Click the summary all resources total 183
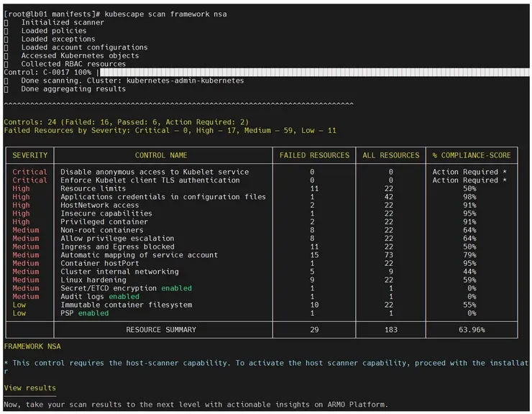The image size is (532, 414). (x=391, y=330)
